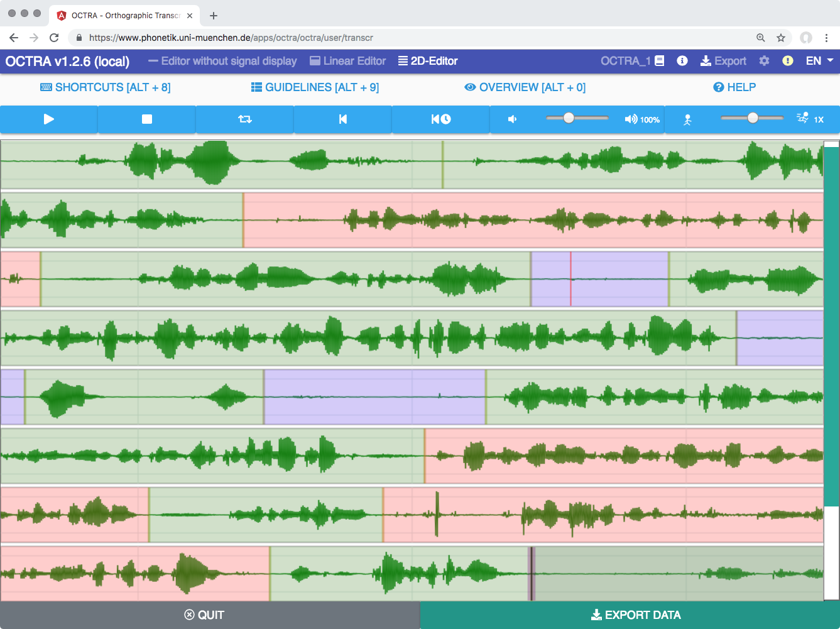
Task: Adjust the volume slider handle
Action: pyautogui.click(x=569, y=118)
